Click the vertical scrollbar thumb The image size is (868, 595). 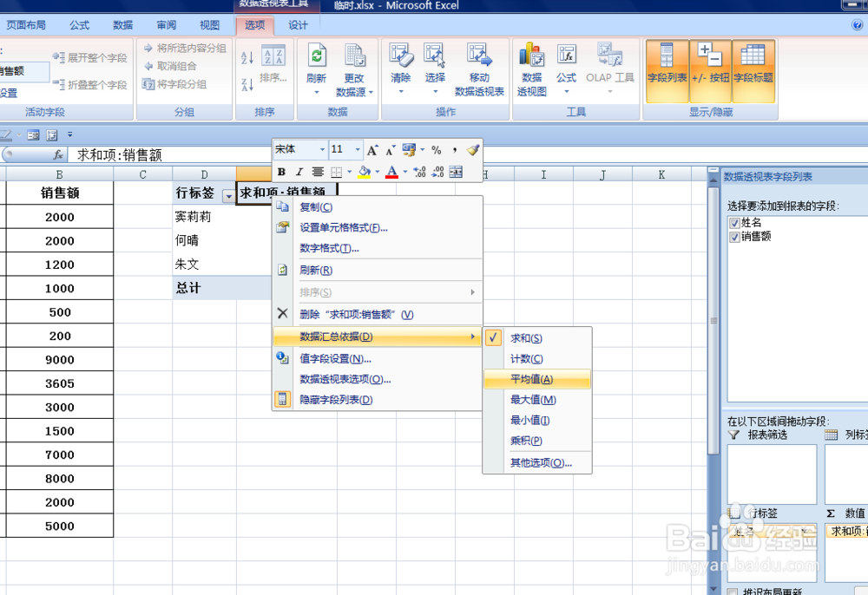(713, 320)
